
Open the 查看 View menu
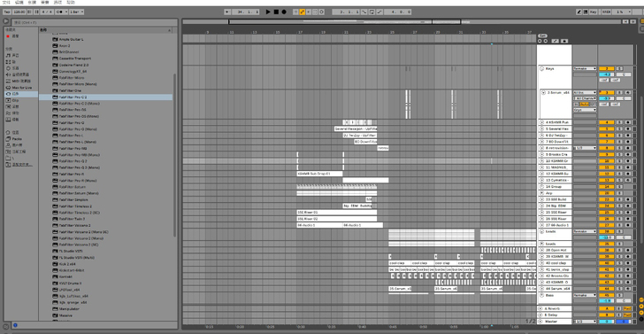[45, 3]
